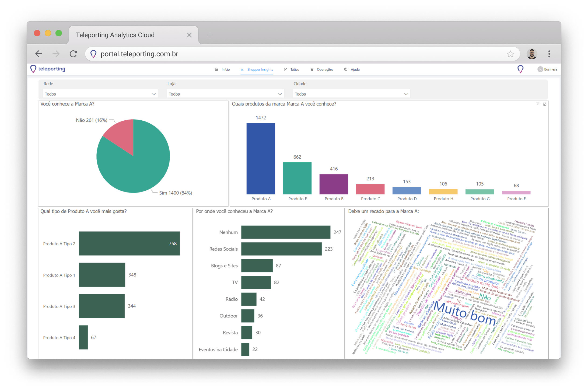Go back with browser back arrow
The width and height of the screenshot is (588, 391).
click(39, 54)
